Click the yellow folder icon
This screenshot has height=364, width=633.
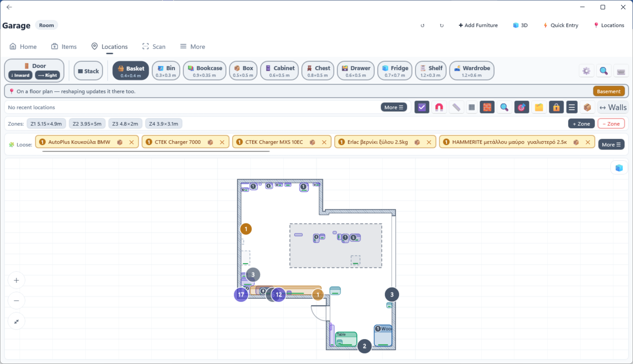click(x=539, y=107)
